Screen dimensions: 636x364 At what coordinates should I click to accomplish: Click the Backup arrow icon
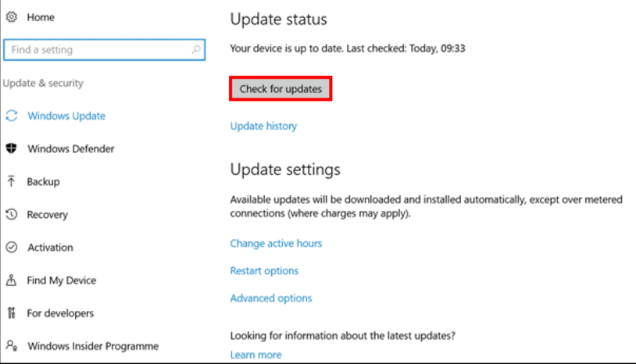[x=12, y=181]
